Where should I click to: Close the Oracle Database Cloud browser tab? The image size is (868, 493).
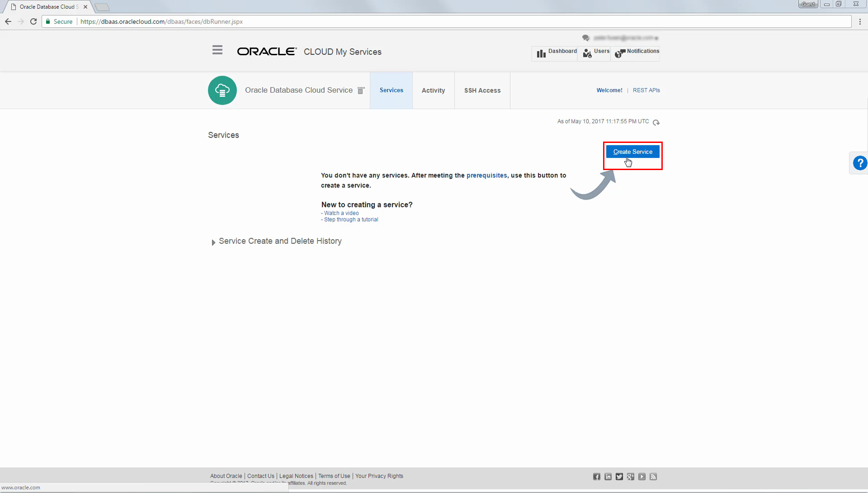point(85,7)
